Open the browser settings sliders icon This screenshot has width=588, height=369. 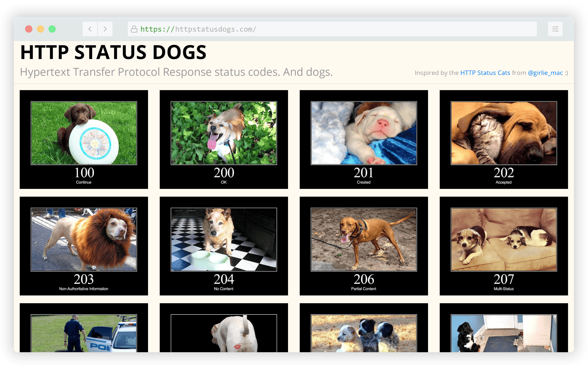[x=555, y=29]
